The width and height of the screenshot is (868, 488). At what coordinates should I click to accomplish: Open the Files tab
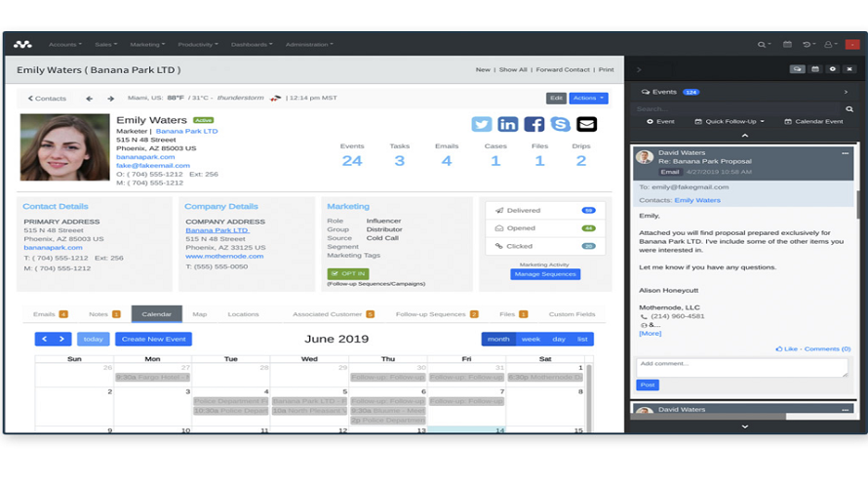tap(513, 314)
